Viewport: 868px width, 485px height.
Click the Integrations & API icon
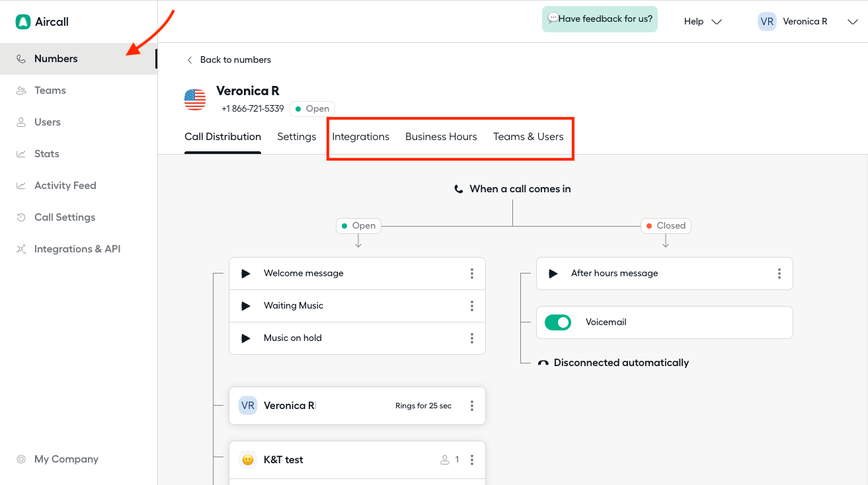point(21,249)
